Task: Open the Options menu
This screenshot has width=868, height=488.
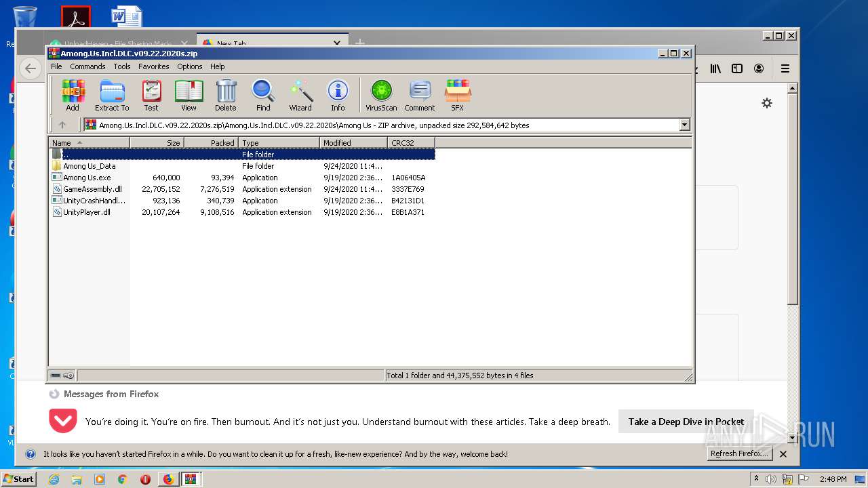Action: point(190,66)
